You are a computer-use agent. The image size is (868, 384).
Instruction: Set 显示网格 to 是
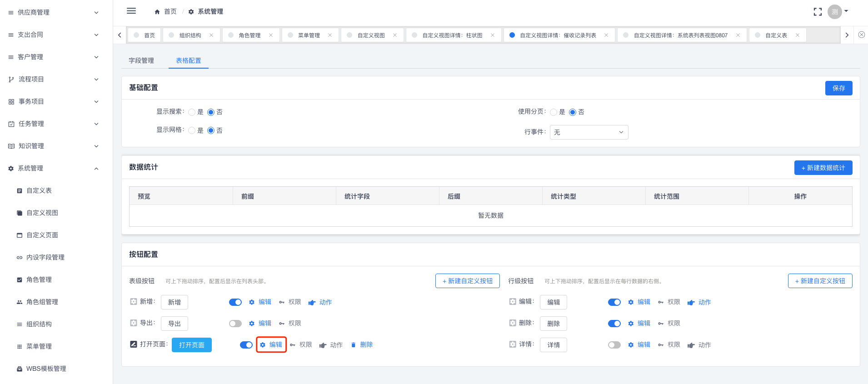(x=192, y=130)
